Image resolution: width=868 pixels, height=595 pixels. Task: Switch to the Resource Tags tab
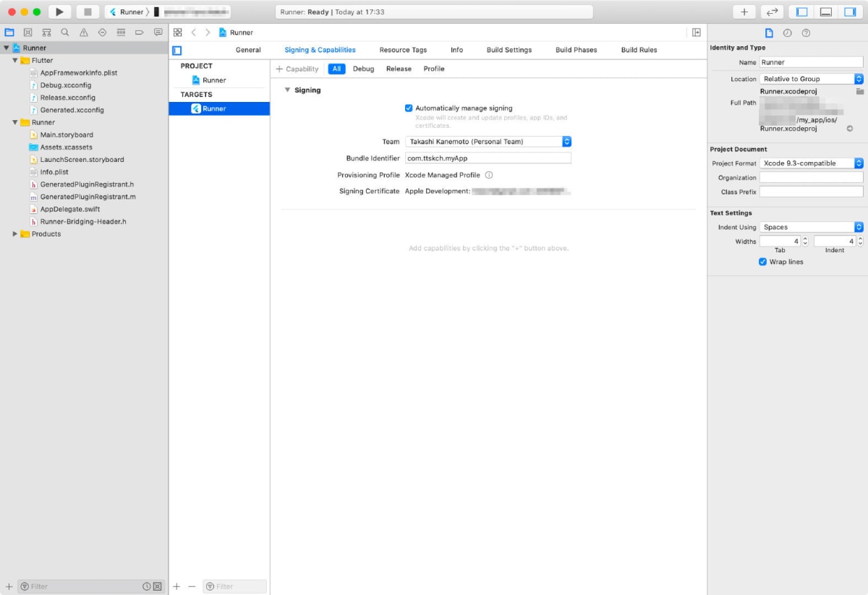[x=403, y=50]
